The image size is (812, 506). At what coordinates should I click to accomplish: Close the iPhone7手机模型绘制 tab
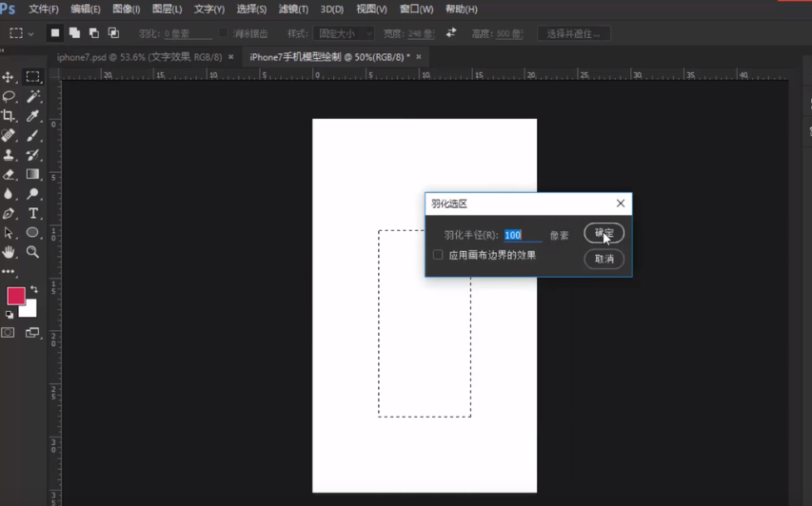coord(419,57)
